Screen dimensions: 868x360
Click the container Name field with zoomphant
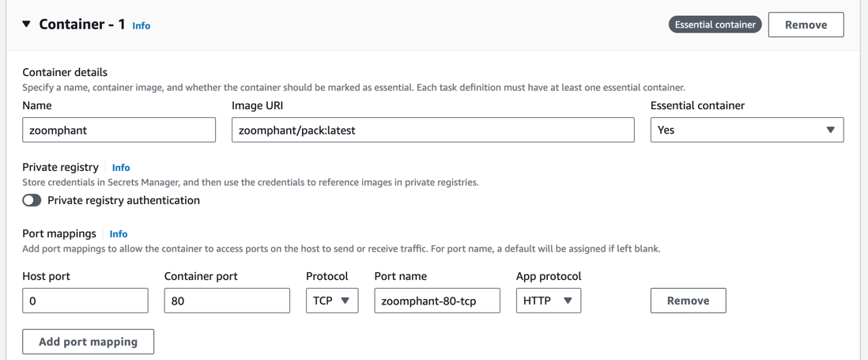point(119,130)
